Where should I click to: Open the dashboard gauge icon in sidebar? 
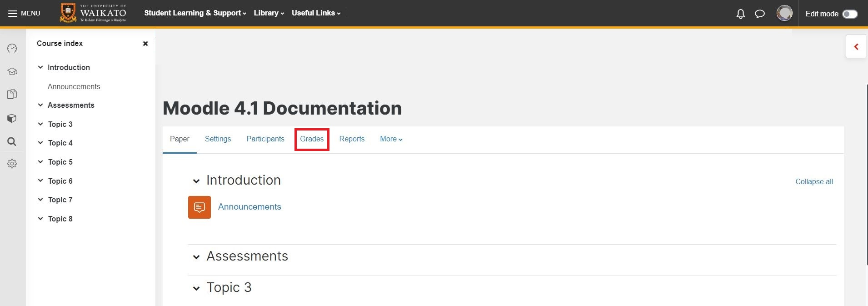12,48
